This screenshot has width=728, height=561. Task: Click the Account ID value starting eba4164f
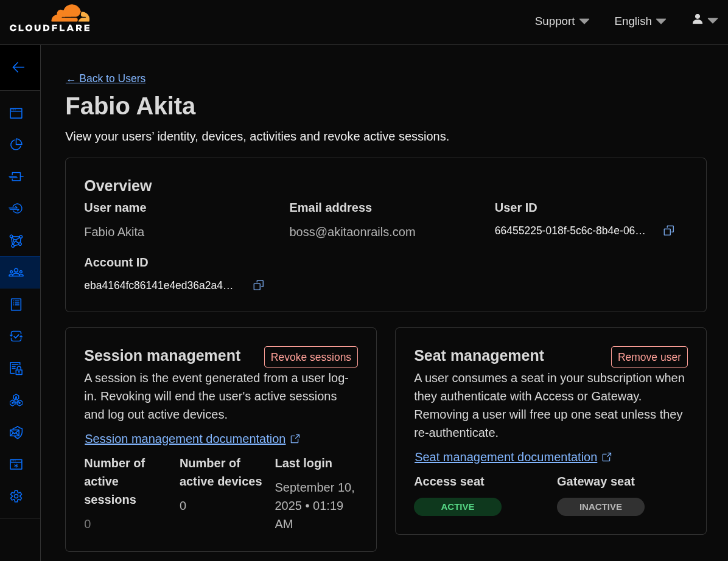[158, 285]
